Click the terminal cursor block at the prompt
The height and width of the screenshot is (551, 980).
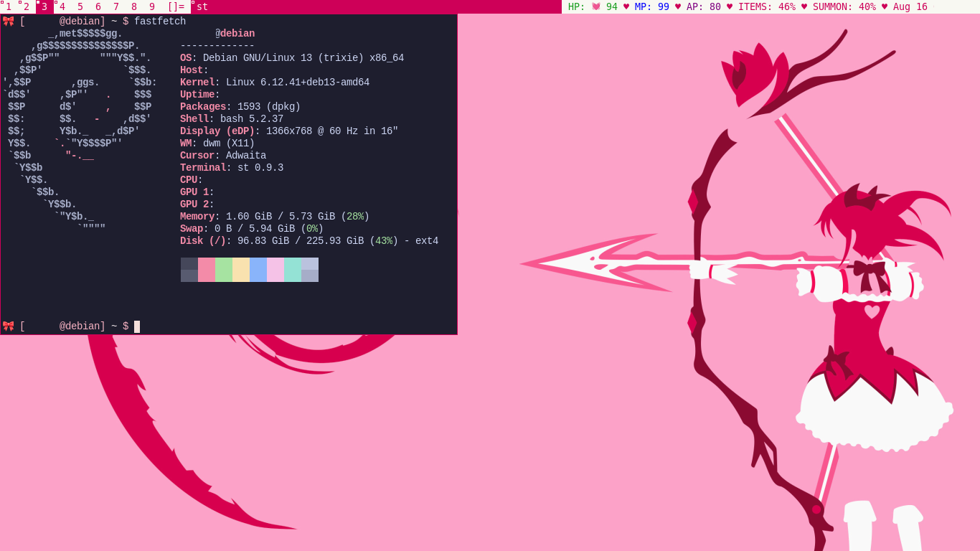pos(137,326)
